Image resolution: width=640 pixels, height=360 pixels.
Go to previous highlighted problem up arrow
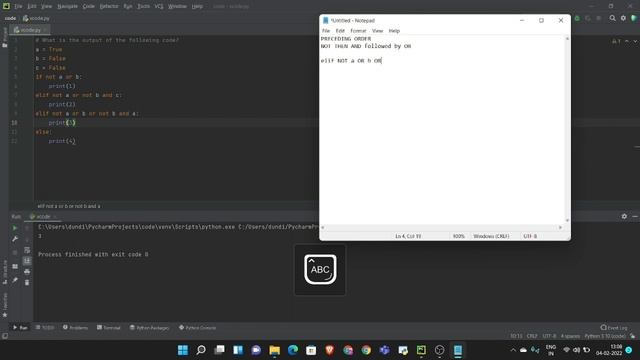[627, 41]
